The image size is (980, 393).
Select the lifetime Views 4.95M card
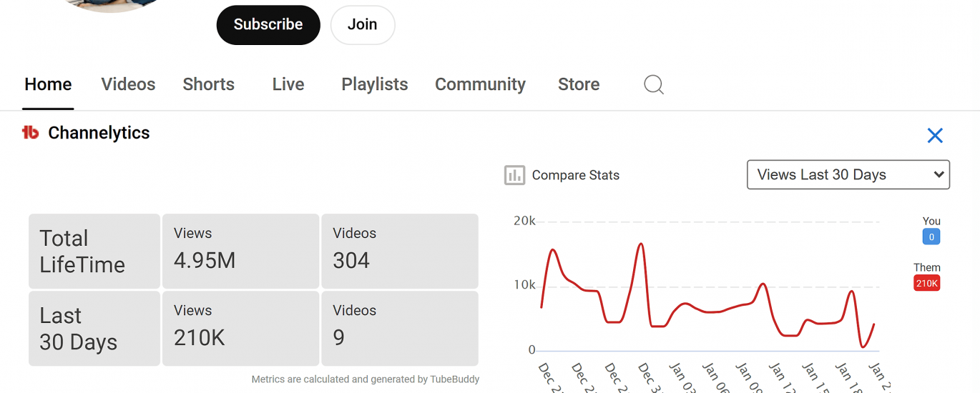pyautogui.click(x=240, y=251)
